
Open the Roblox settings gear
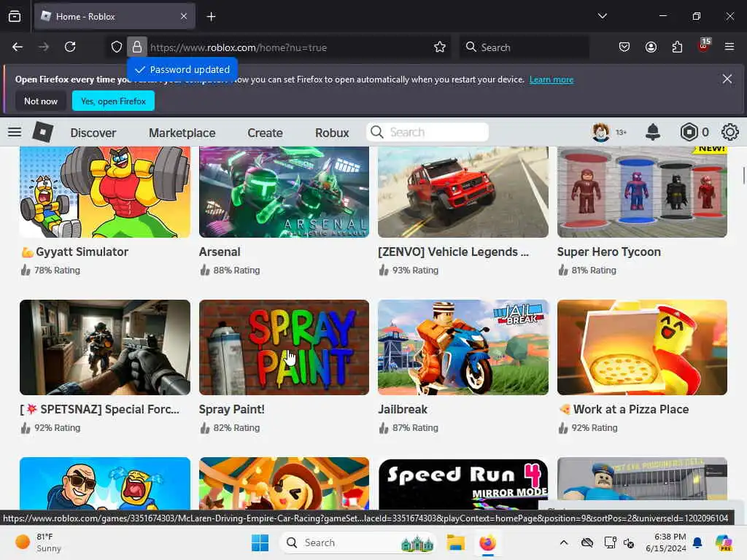coord(729,132)
